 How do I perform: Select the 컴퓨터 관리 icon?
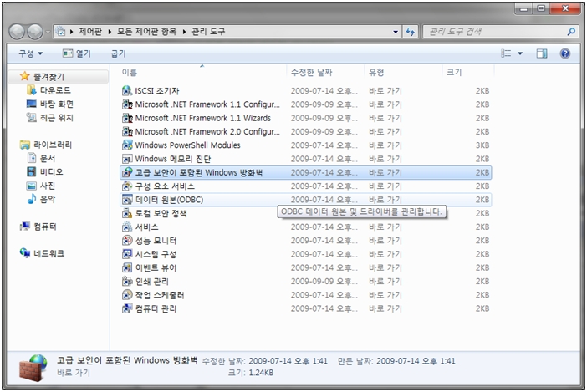click(x=127, y=308)
